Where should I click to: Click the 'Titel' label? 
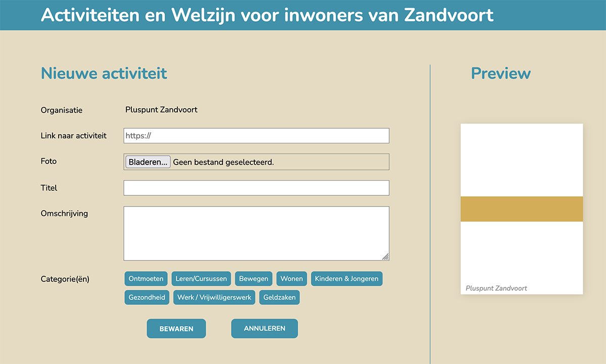[x=49, y=188]
